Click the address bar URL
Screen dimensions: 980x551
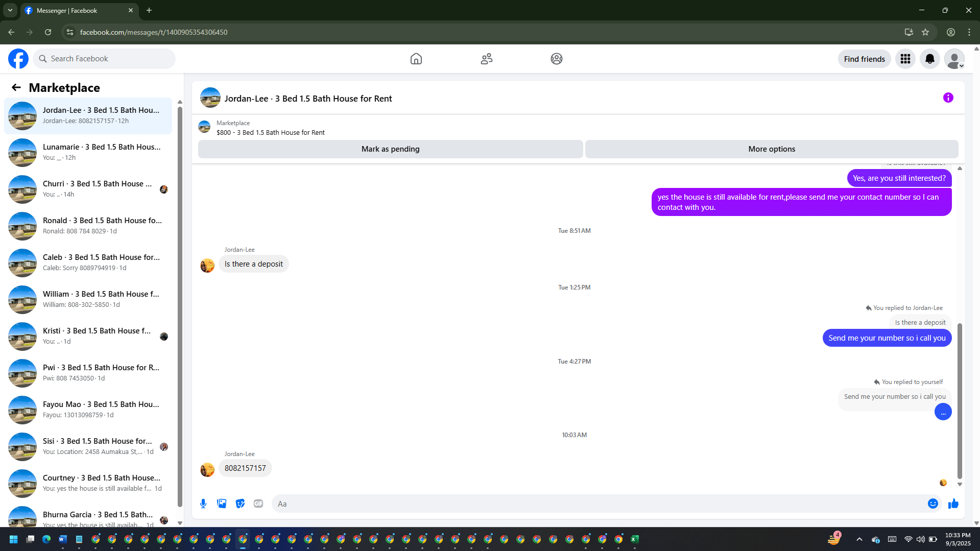[154, 32]
